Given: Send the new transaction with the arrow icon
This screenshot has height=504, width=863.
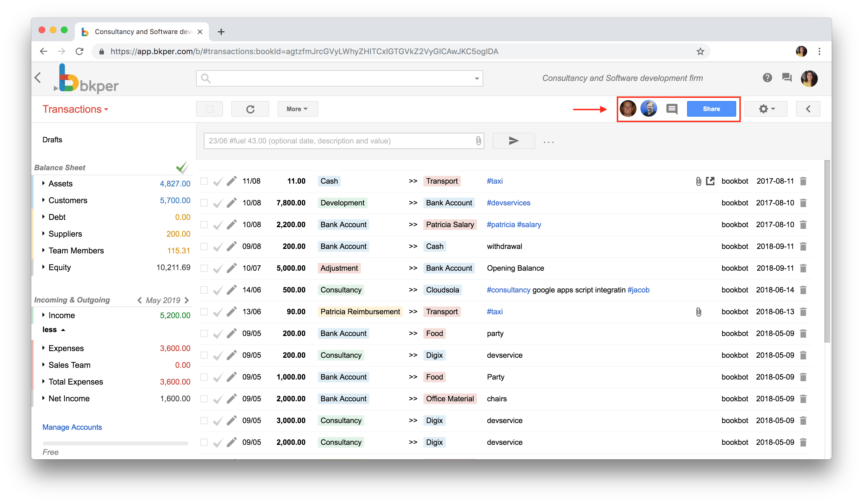Looking at the screenshot, I should point(513,141).
